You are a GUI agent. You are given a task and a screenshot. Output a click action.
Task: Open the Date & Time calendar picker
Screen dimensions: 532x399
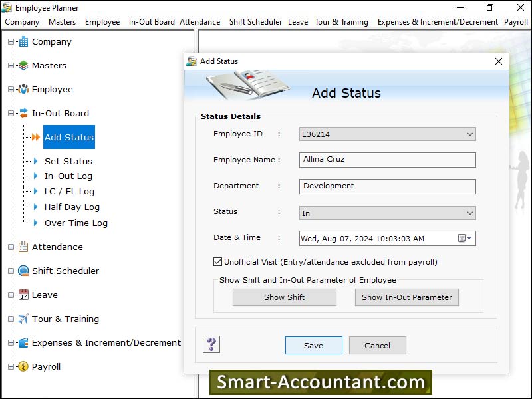[x=464, y=239]
